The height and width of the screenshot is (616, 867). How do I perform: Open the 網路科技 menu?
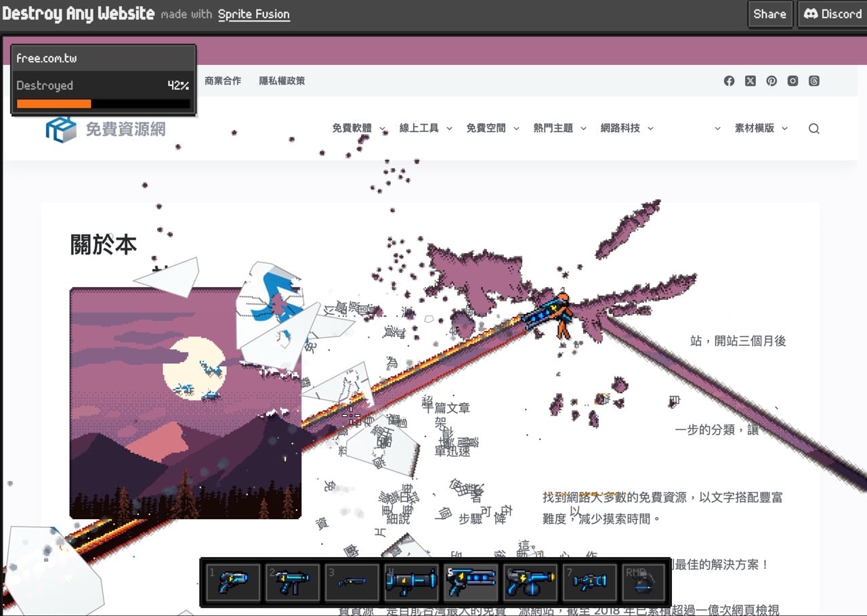pos(620,128)
